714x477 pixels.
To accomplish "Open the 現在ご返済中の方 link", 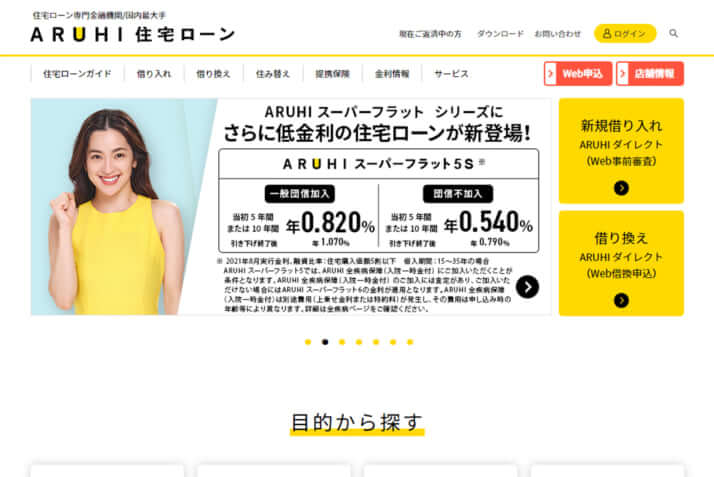I will (x=430, y=34).
